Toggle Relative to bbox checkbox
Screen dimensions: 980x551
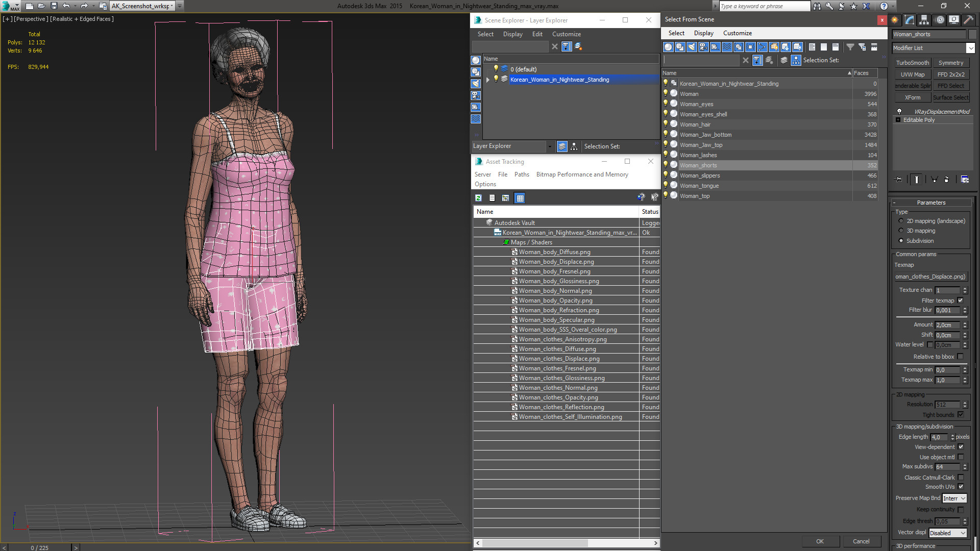(960, 357)
